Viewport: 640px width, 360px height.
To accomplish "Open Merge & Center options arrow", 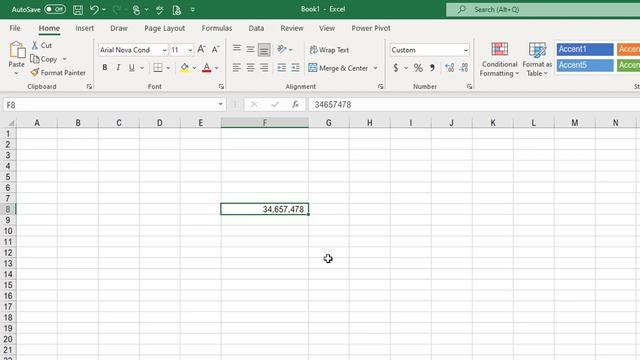I will (x=375, y=68).
